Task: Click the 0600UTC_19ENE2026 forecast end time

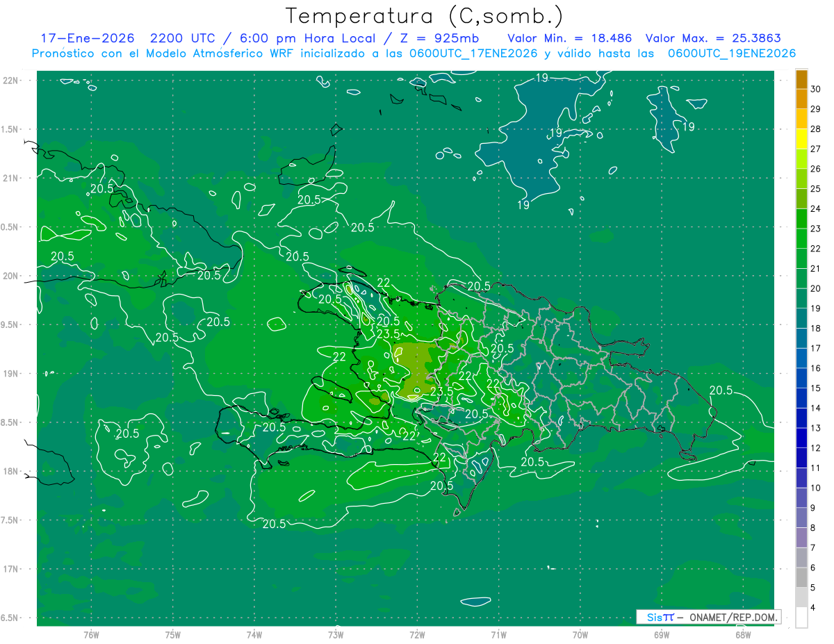Action: click(731, 53)
